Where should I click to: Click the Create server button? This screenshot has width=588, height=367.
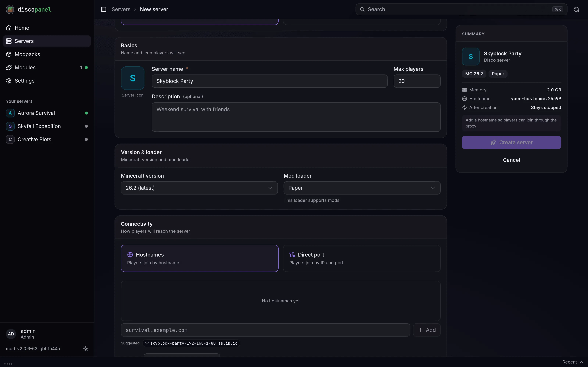tap(511, 142)
